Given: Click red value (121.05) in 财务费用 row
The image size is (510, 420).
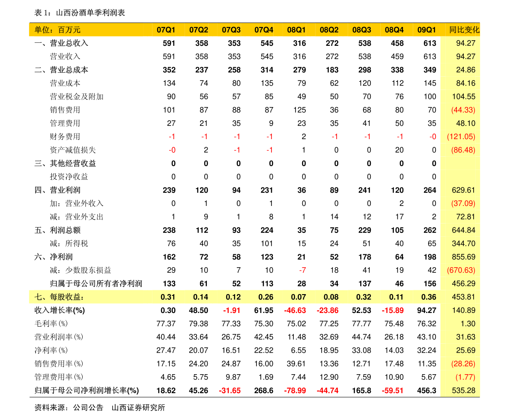Looking at the screenshot, I should [x=461, y=137].
